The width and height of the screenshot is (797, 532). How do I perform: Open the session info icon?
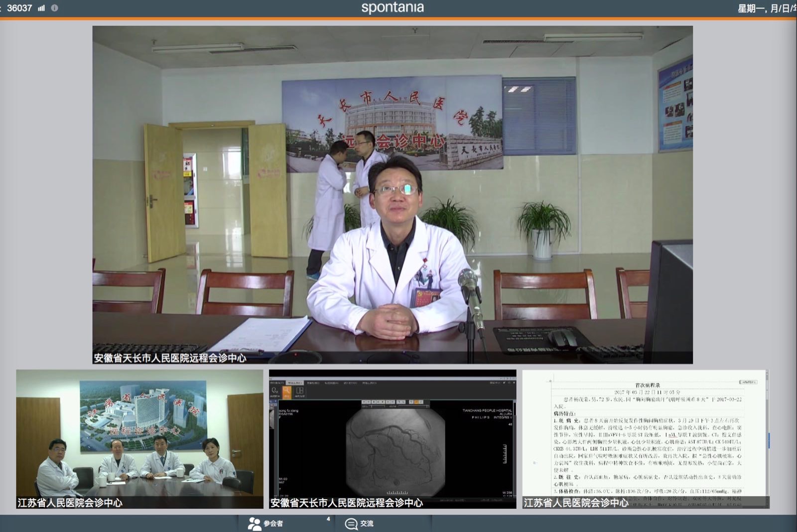[54, 8]
